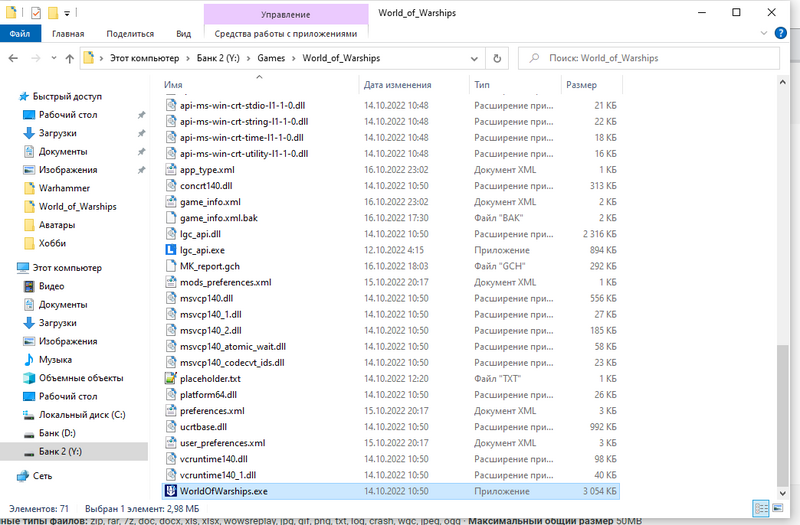Click the Видео folder icon

point(29,286)
